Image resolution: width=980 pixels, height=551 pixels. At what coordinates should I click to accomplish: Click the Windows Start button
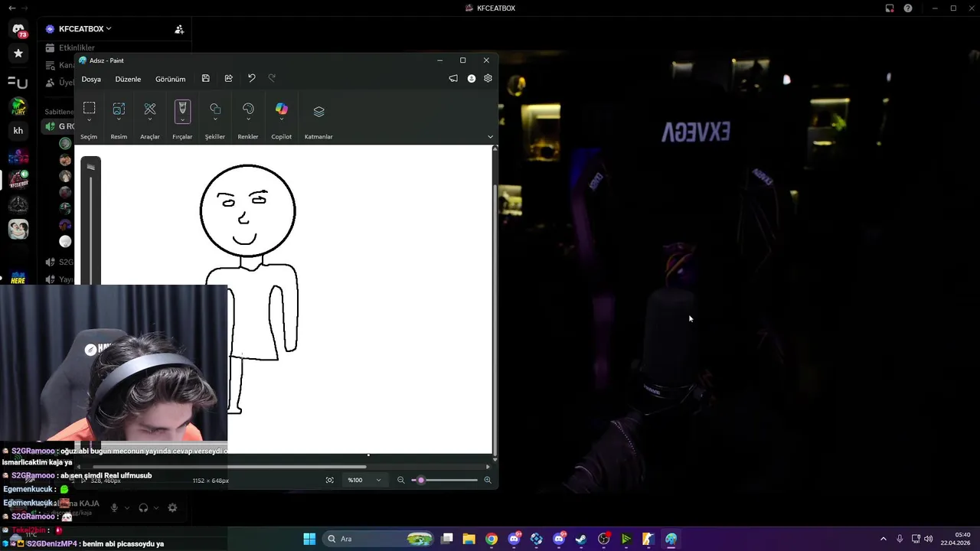(309, 539)
